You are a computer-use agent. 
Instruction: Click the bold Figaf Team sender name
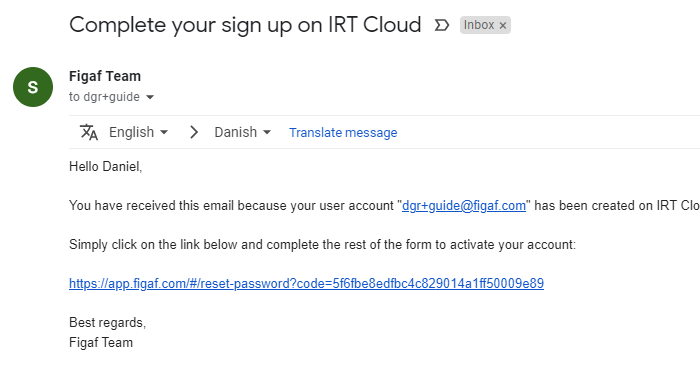(105, 76)
